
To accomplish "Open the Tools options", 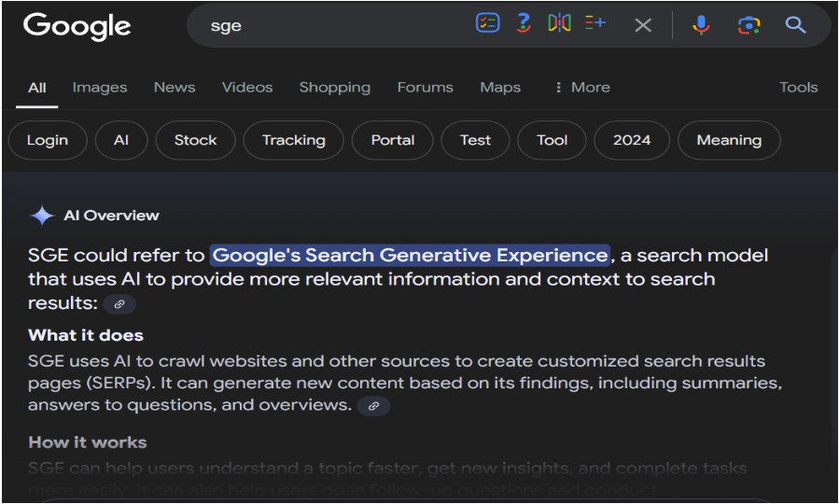I will (798, 87).
